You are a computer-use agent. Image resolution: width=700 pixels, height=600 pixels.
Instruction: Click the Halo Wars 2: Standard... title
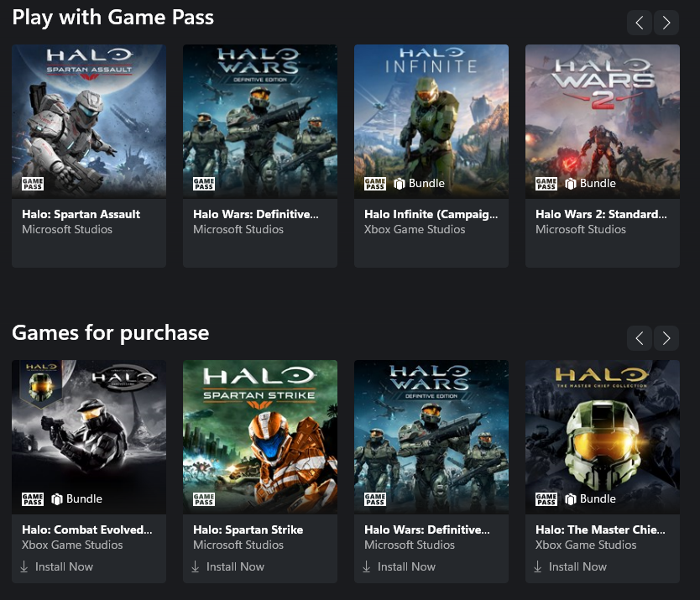point(601,214)
